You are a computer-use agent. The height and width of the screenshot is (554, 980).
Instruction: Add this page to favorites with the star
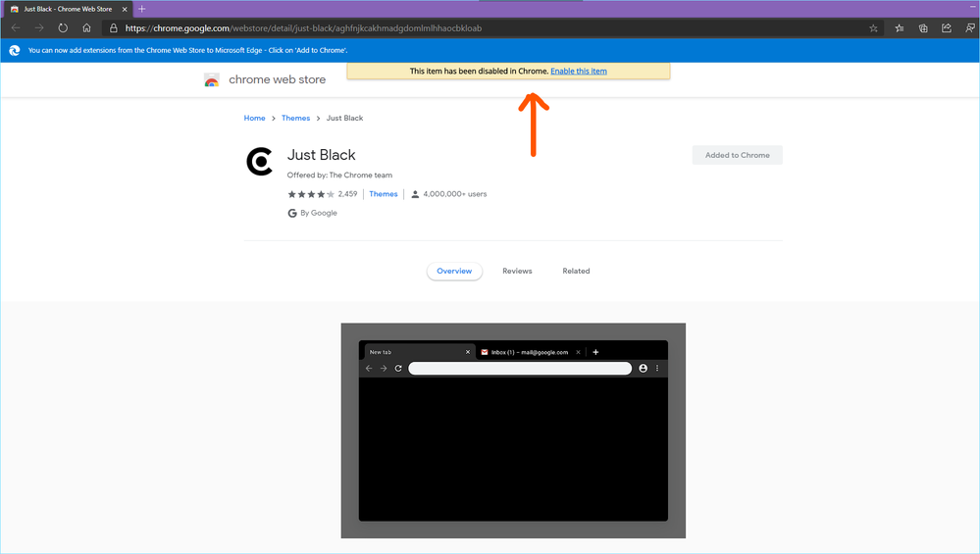pos(873,28)
